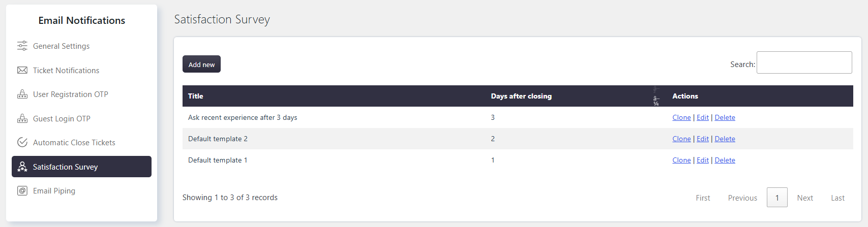868x227 pixels.
Task: Add new survey template
Action: click(x=201, y=64)
